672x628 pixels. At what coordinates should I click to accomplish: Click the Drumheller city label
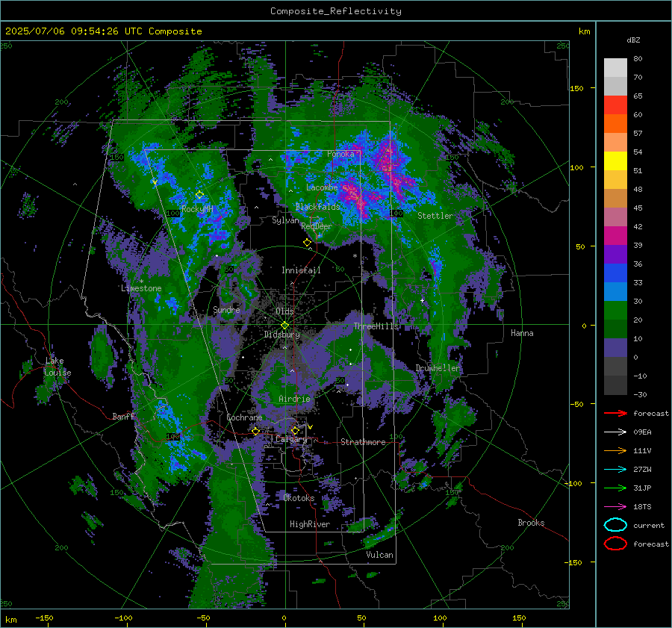(438, 368)
